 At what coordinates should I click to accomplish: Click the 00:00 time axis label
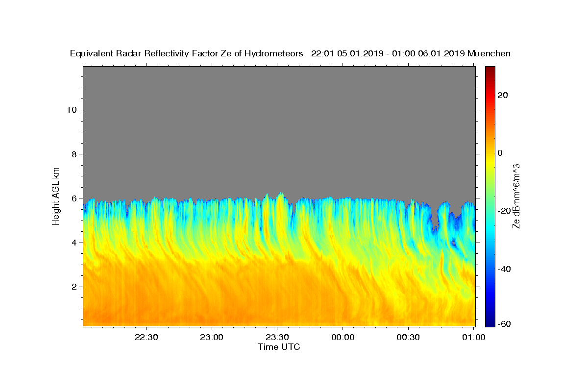click(343, 337)
